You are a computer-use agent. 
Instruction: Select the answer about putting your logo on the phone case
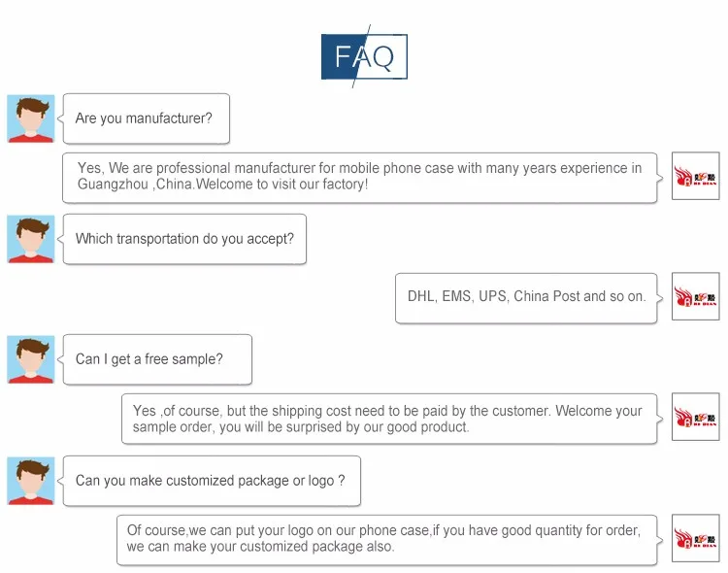click(384, 539)
